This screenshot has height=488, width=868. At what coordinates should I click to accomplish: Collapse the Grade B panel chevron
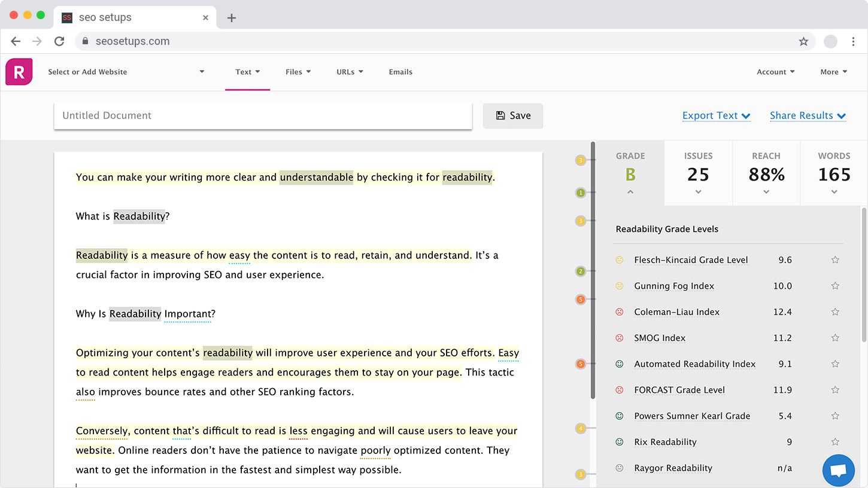click(x=630, y=192)
